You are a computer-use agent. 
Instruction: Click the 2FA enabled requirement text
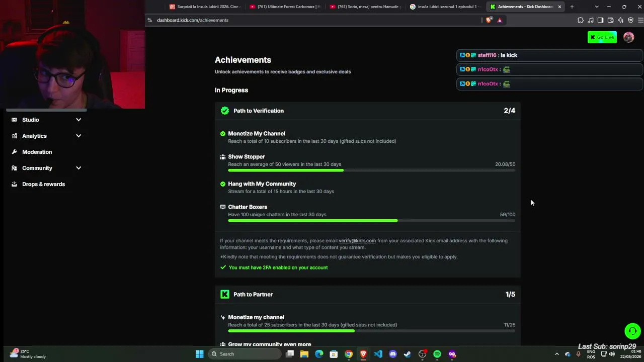(x=278, y=267)
